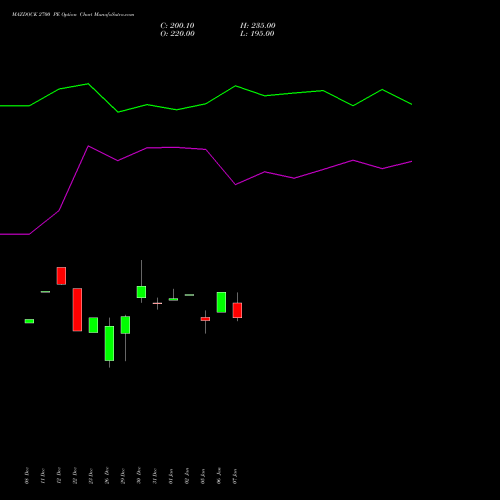Click the red candlestick above 12 Dec
This screenshot has width=500, height=500.
click(x=61, y=276)
